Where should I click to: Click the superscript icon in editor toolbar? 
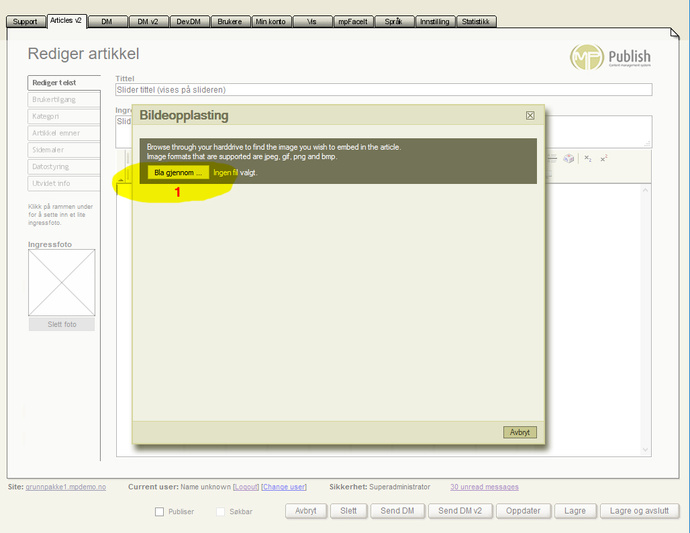tap(604, 158)
